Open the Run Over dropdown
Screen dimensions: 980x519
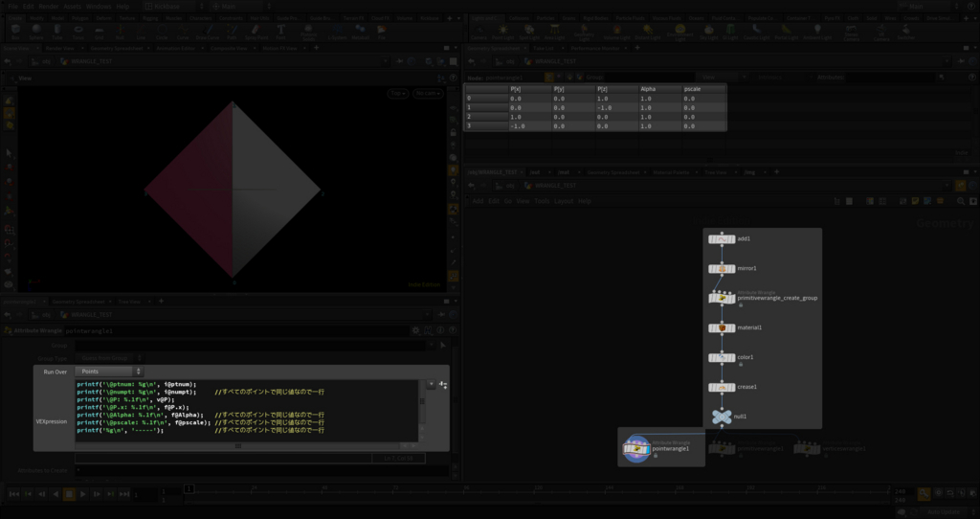(x=108, y=372)
